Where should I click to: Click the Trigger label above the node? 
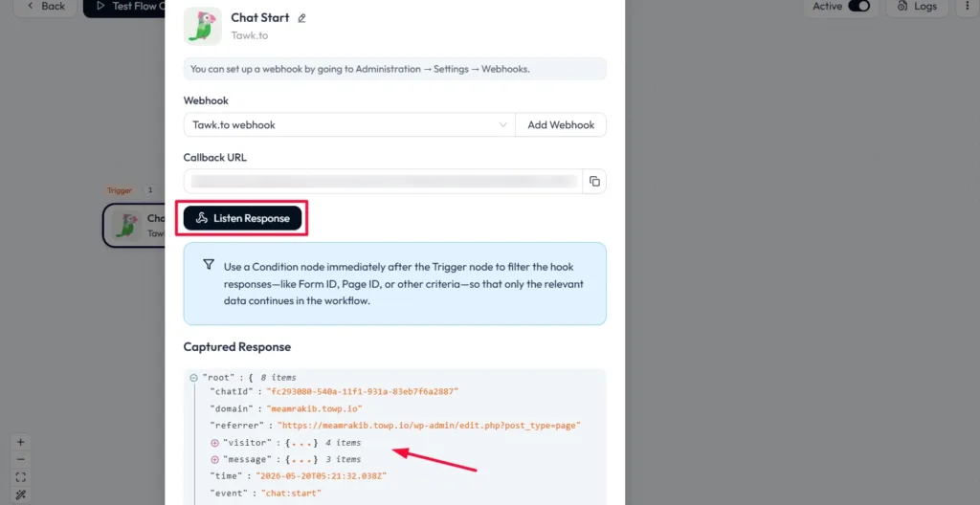click(x=120, y=190)
